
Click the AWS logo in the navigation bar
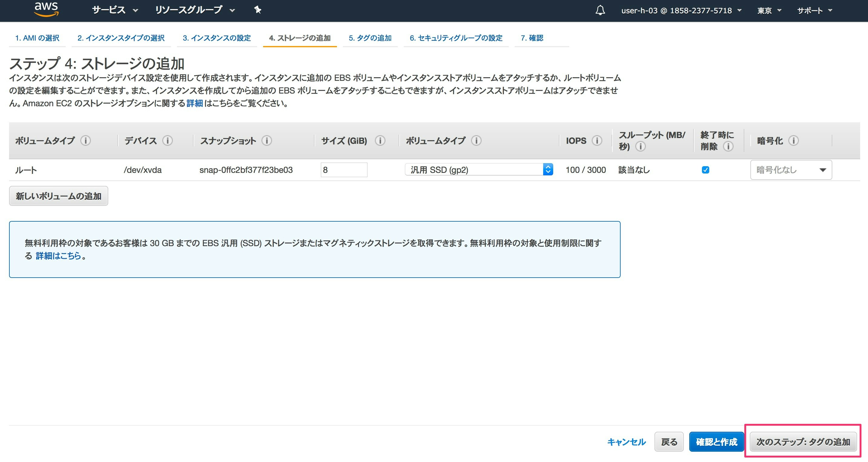tap(46, 9)
